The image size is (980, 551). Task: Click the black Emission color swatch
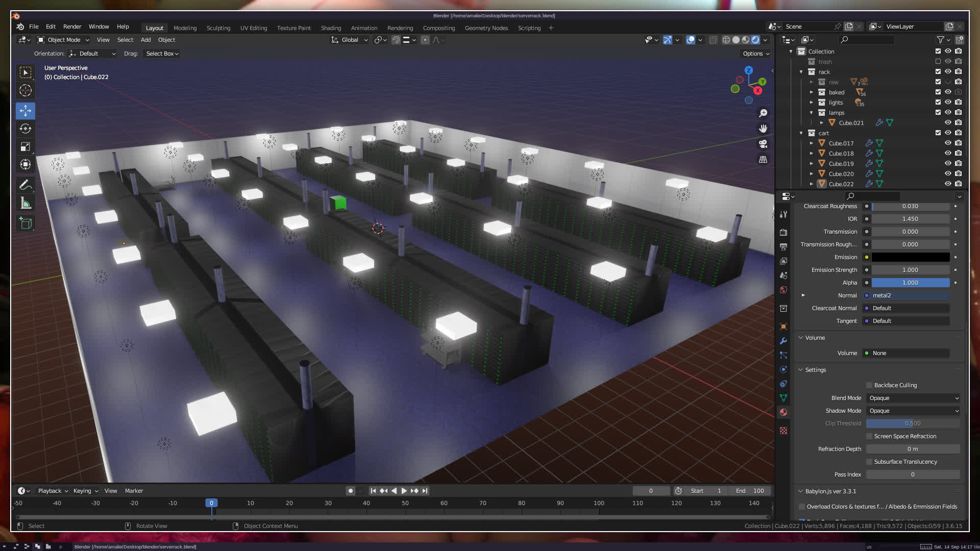(911, 257)
